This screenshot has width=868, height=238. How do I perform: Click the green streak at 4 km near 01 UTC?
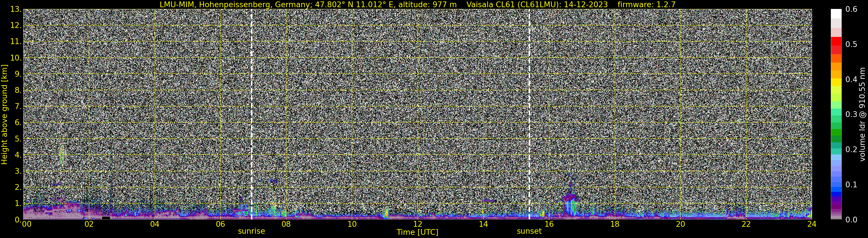point(62,155)
